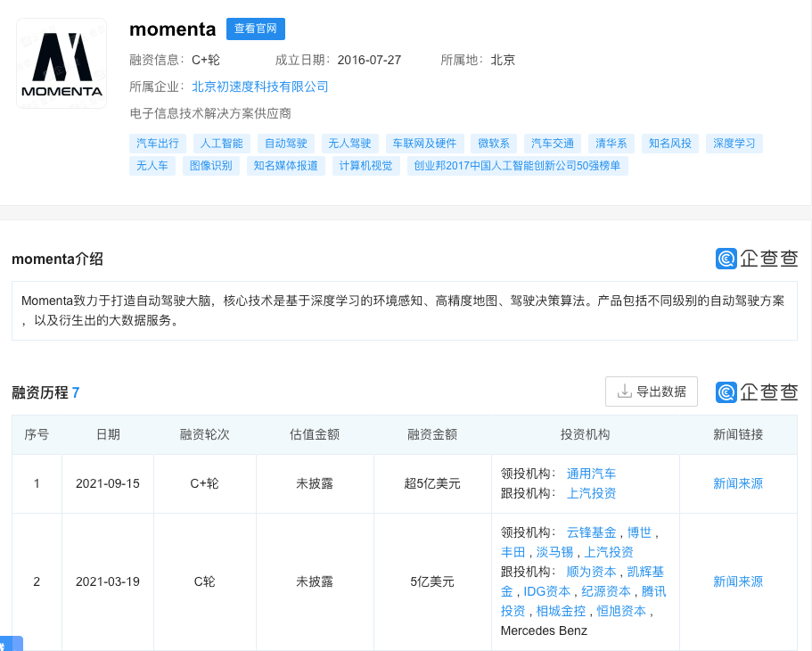Click the 投资机构 column header
This screenshot has width=812, height=651.
click(586, 434)
